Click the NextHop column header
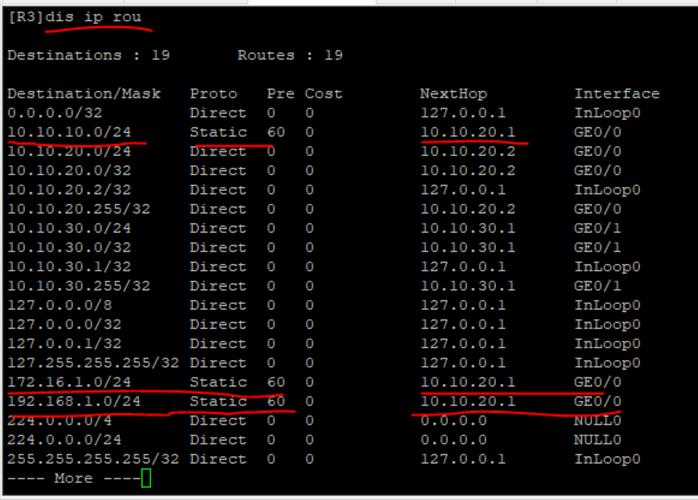The height and width of the screenshot is (500, 698). tap(453, 94)
